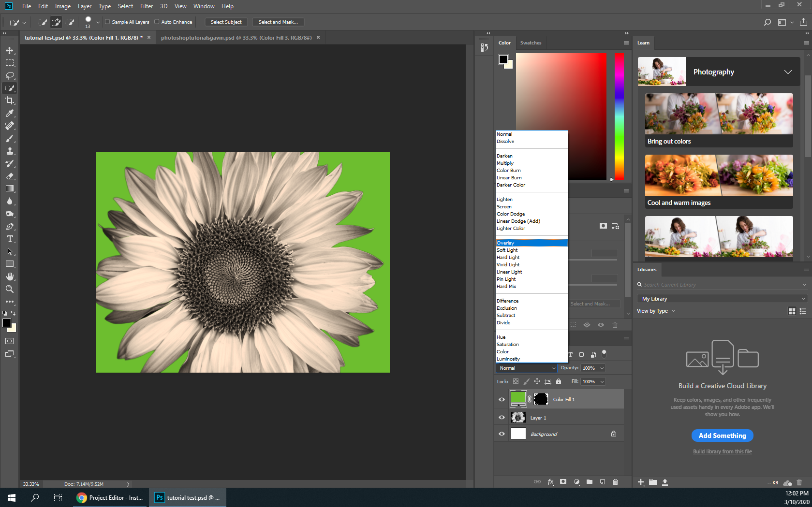Screen dimensions: 812x507
Task: Open the Filter menu
Action: 147,6
